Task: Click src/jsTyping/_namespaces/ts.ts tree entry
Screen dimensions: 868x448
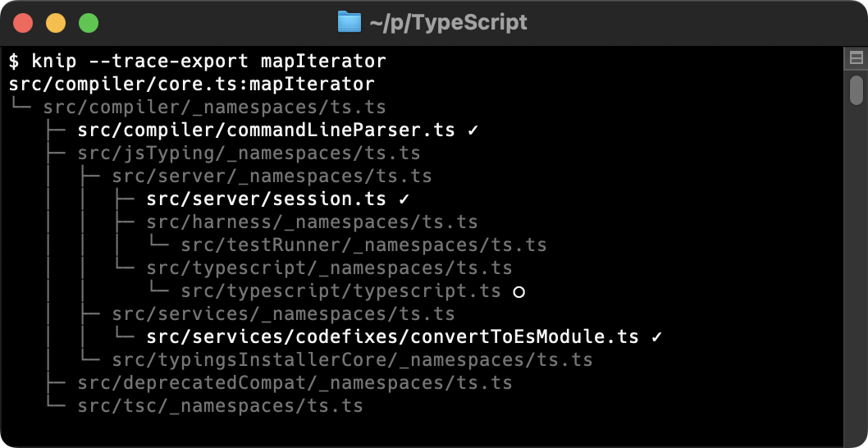Action: (249, 153)
